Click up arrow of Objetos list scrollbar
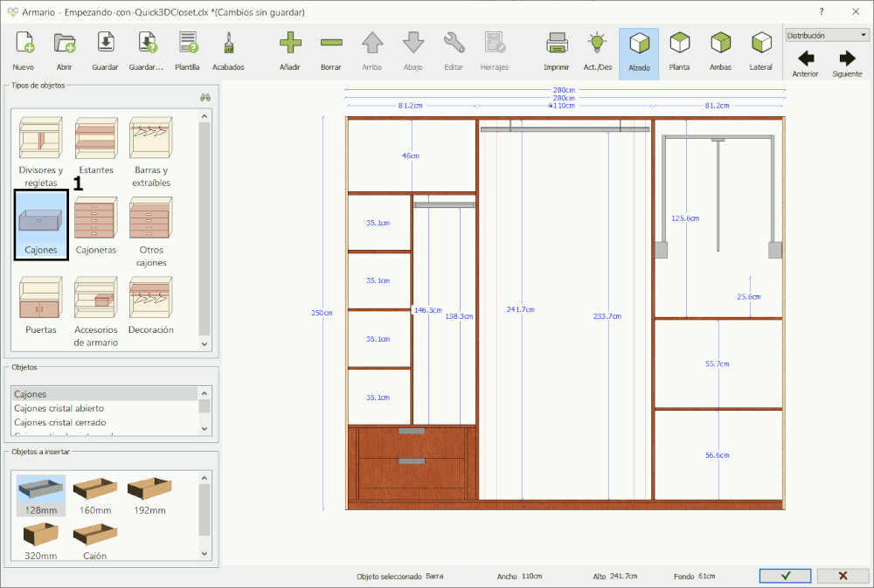The height and width of the screenshot is (588, 874). (205, 393)
